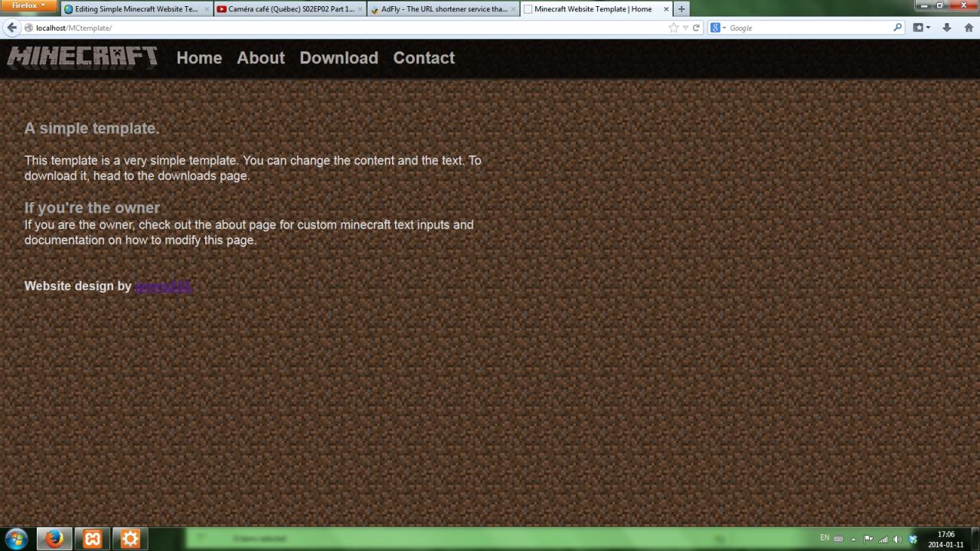Toggle the touch keyboard from the tray
The width and height of the screenshot is (980, 551).
(839, 539)
